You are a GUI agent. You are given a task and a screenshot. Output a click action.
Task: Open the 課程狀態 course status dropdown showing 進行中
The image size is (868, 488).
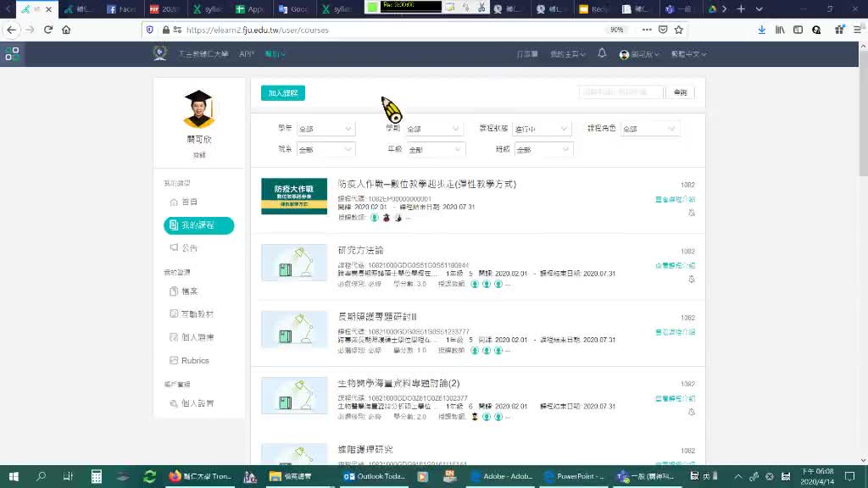[542, 128]
